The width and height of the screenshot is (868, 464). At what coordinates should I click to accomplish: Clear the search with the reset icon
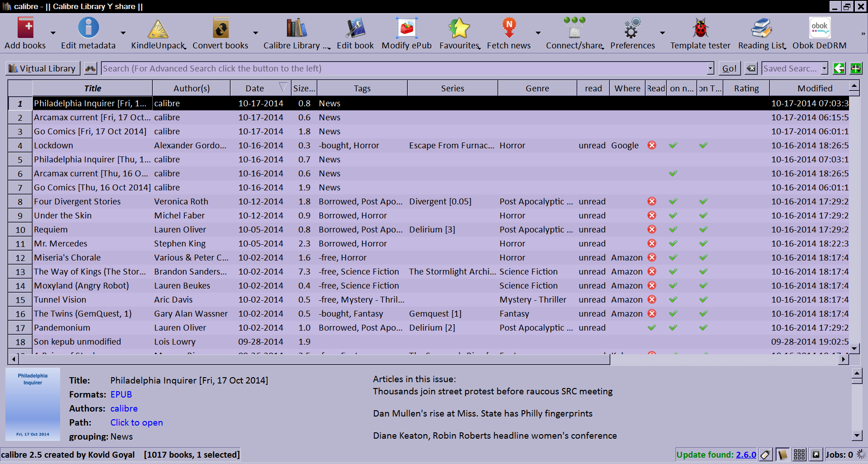click(x=751, y=68)
